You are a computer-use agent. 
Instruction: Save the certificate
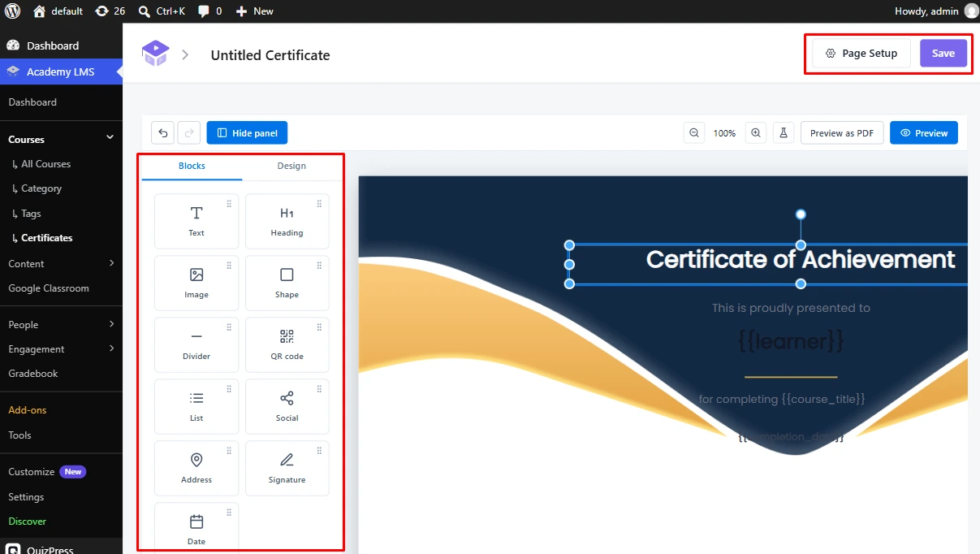pos(943,54)
